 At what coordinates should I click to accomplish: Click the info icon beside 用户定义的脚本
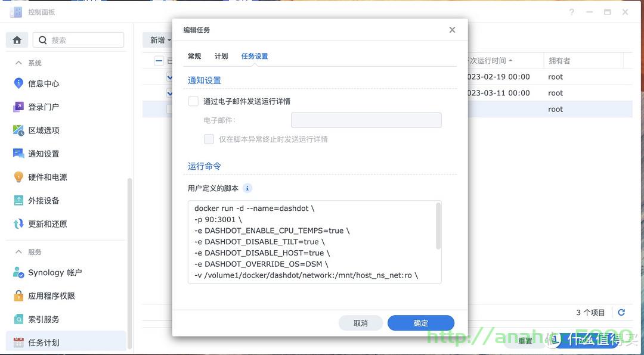point(247,188)
